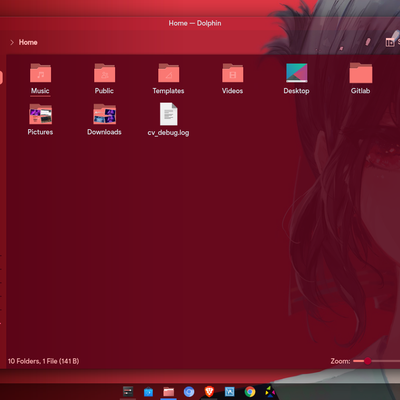This screenshot has height=400, width=400.
Task: Open the Music folder
Action: point(40,79)
